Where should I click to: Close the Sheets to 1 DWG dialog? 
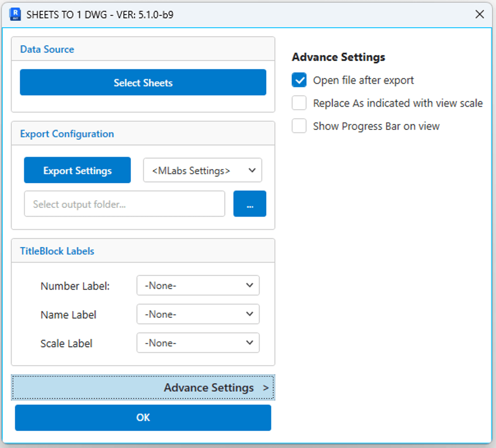coord(479,14)
